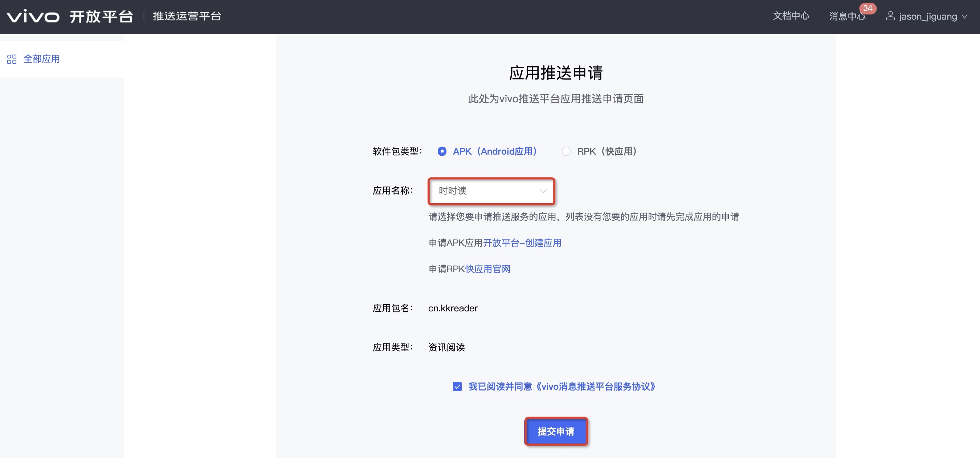The width and height of the screenshot is (980, 458).
Task: Click the 应用包名 field label
Action: coord(393,308)
